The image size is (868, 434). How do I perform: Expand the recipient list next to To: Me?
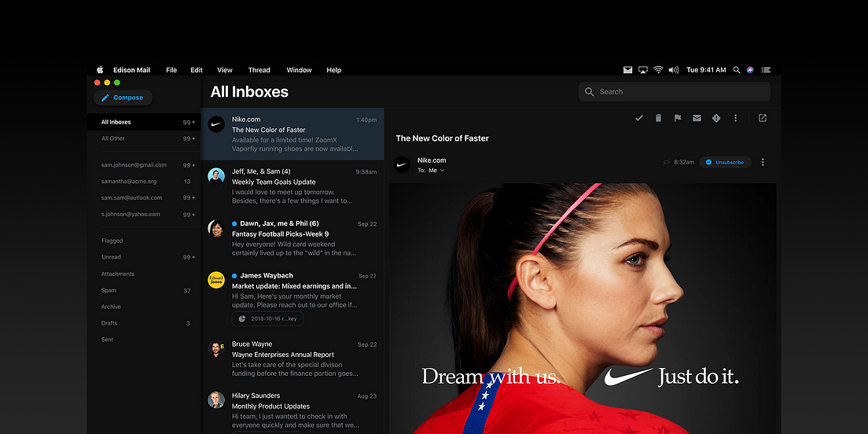click(x=443, y=171)
